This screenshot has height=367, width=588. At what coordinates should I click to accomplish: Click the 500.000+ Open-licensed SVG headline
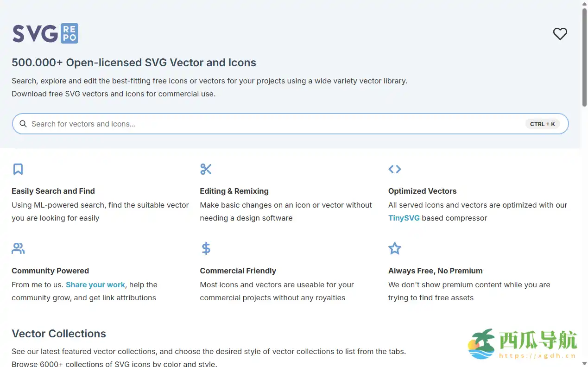134,63
